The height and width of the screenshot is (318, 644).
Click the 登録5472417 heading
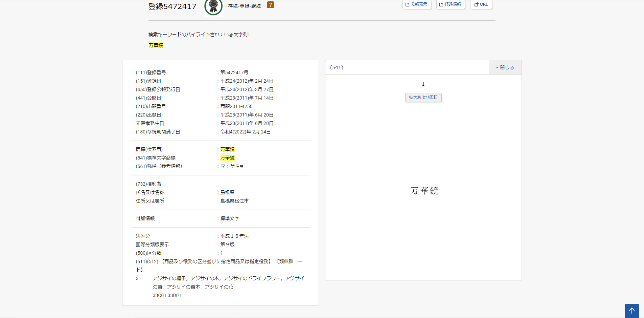point(172,6)
